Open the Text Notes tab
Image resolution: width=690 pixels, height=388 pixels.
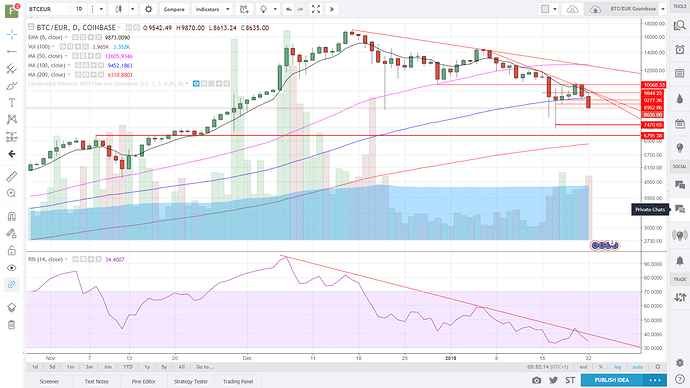(x=96, y=381)
